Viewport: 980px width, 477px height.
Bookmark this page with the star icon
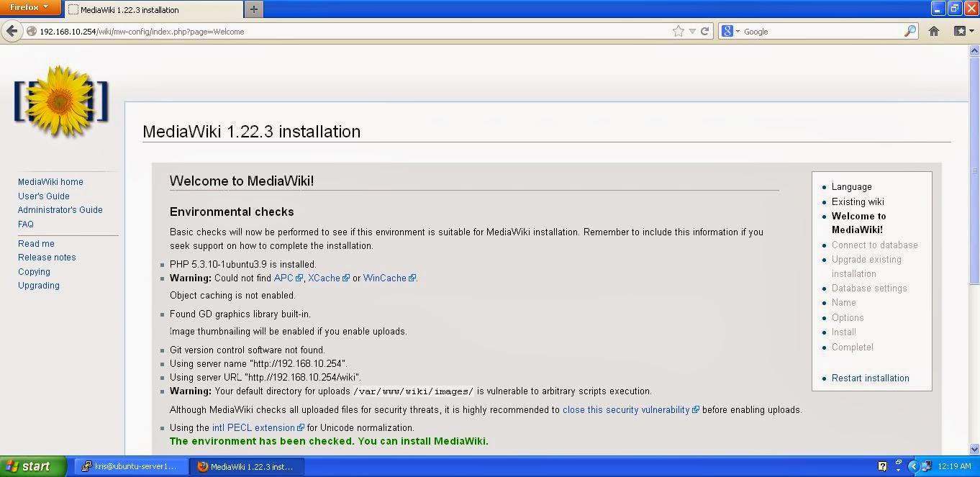point(678,31)
